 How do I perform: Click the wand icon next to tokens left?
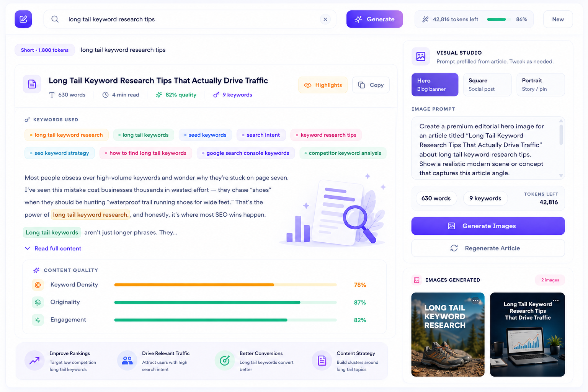point(425,20)
